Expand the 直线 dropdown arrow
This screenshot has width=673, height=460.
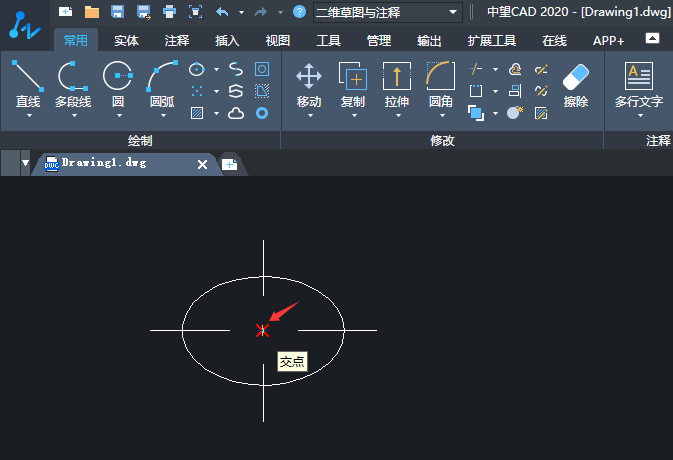pos(29,116)
